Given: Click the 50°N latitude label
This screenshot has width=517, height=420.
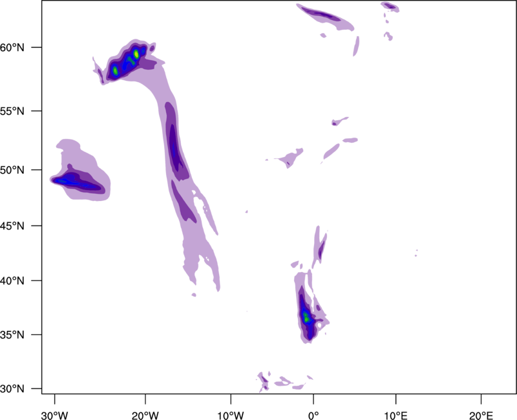Looking at the screenshot, I should pos(12,170).
